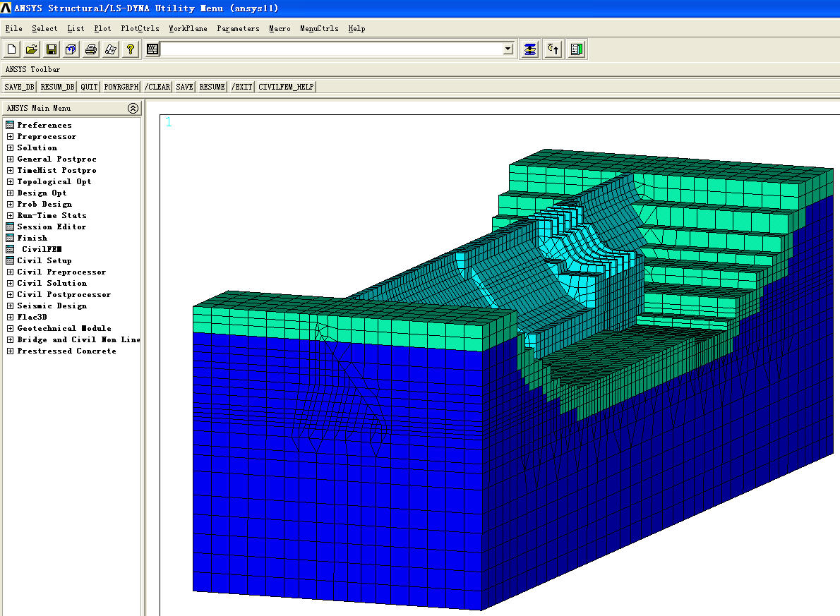840x616 pixels.
Task: Click the /EXIT toolbar button
Action: click(241, 87)
